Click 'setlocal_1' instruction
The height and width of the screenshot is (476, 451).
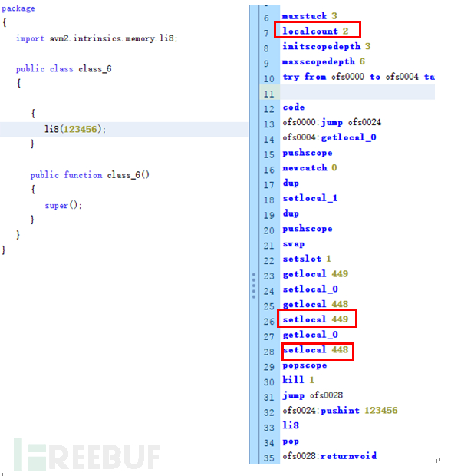point(310,198)
